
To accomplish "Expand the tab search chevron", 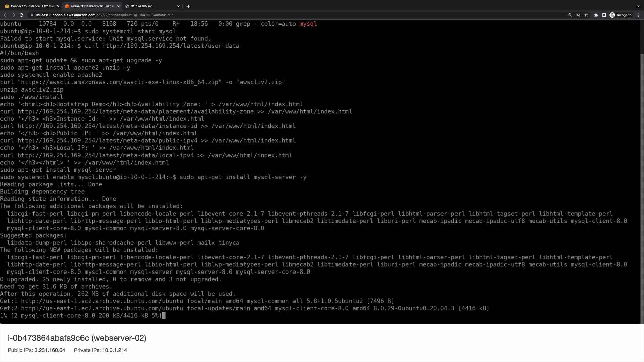I will pyautogui.click(x=638, y=6).
